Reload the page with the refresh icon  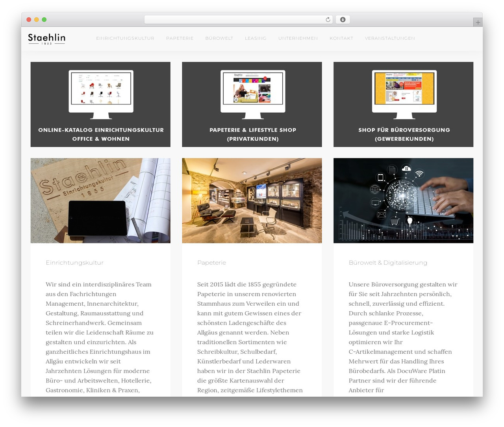328,20
